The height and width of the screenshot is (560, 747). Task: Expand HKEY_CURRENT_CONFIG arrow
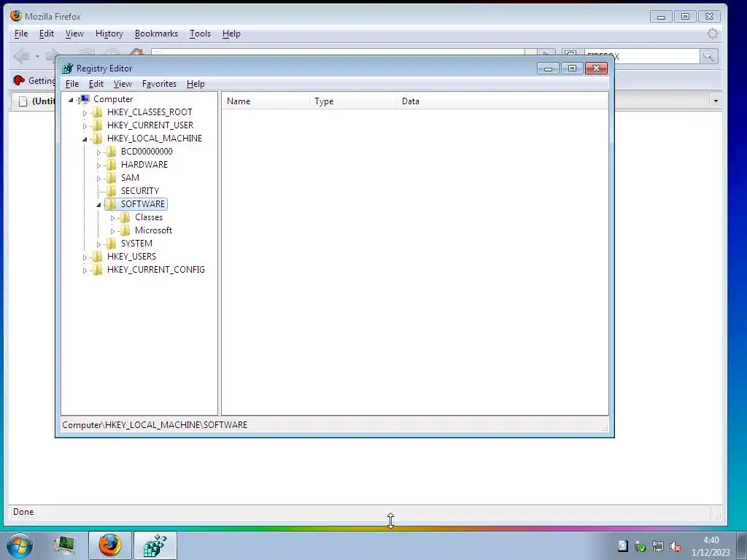tap(85, 271)
